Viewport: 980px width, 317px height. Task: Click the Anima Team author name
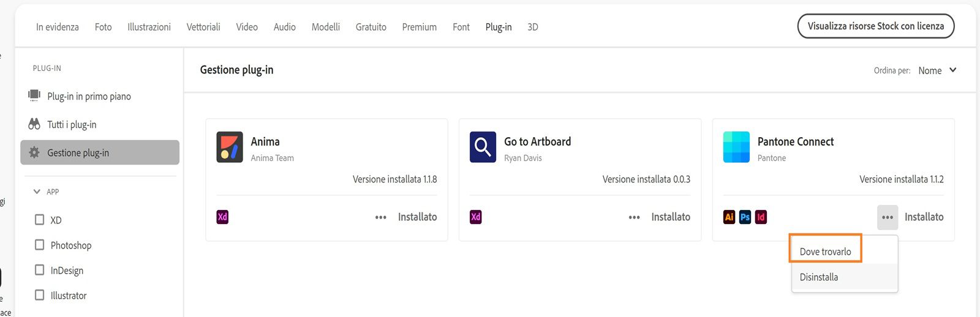(x=272, y=158)
